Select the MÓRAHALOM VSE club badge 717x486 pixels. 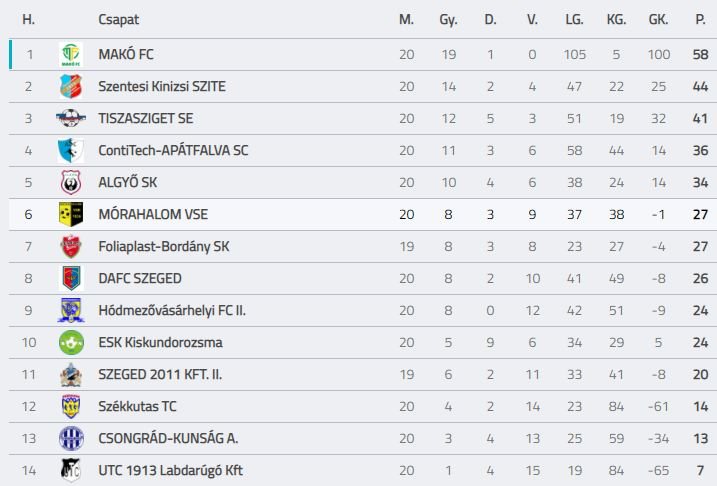click(x=70, y=214)
